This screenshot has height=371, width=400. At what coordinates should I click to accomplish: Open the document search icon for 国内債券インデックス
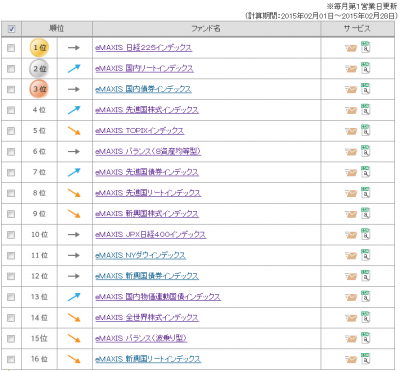click(x=366, y=88)
